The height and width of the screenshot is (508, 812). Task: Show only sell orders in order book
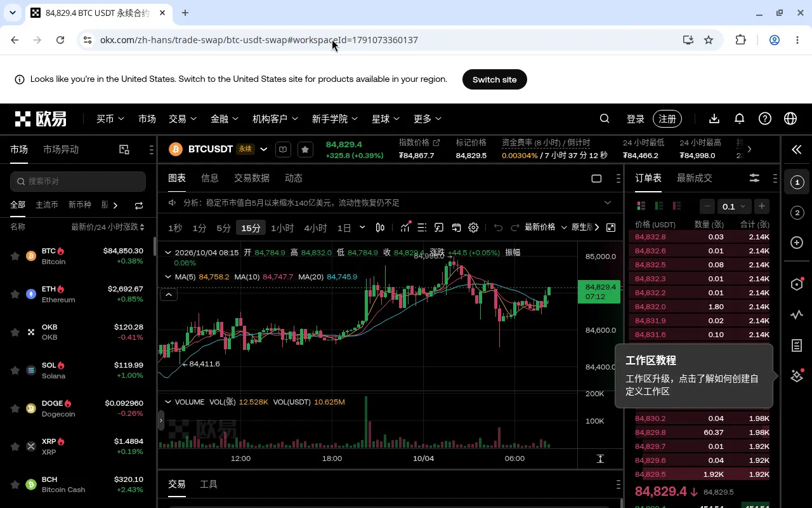tap(677, 206)
